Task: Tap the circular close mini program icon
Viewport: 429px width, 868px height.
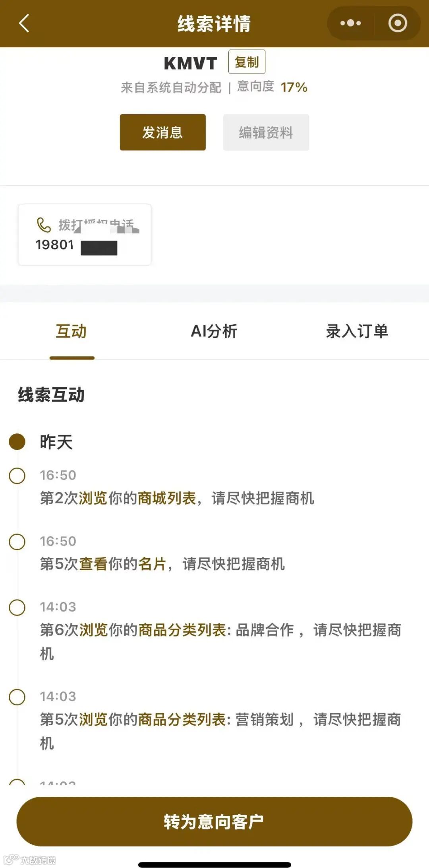Action: pyautogui.click(x=398, y=23)
